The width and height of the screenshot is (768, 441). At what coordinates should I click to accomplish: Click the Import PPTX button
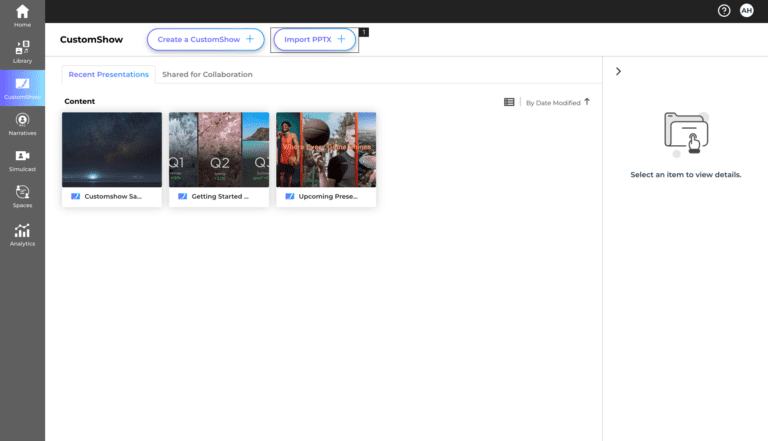tap(314, 39)
